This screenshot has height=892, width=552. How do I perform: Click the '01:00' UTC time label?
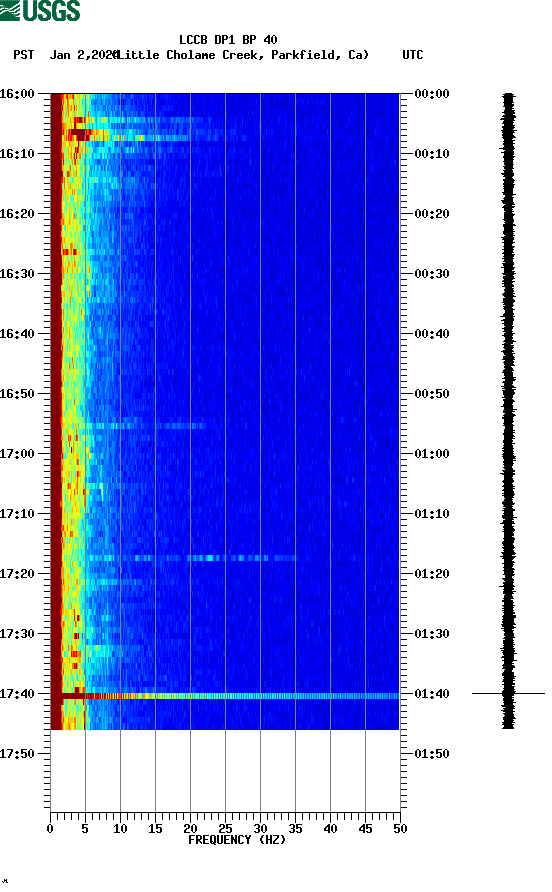coord(432,454)
